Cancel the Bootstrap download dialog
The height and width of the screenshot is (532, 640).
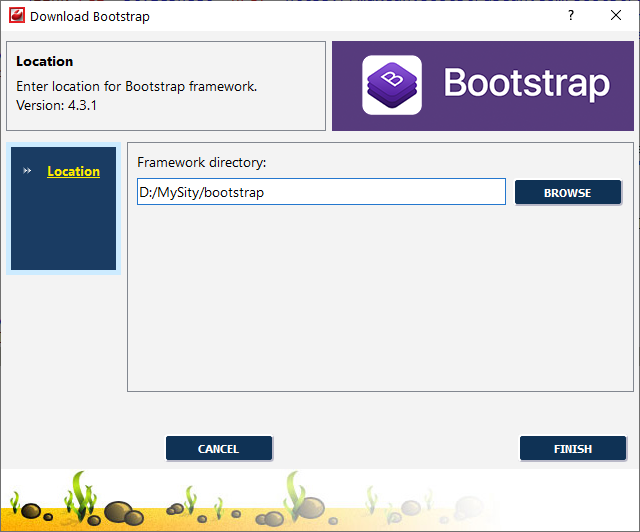219,448
